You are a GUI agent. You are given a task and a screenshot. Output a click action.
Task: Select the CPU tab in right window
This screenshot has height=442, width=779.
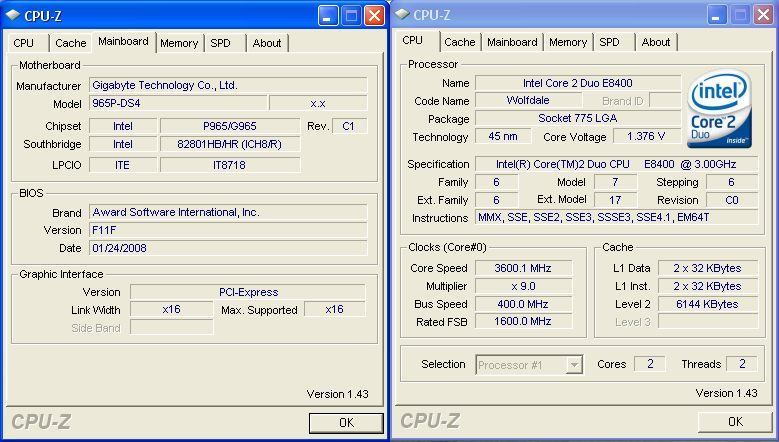[412, 41]
